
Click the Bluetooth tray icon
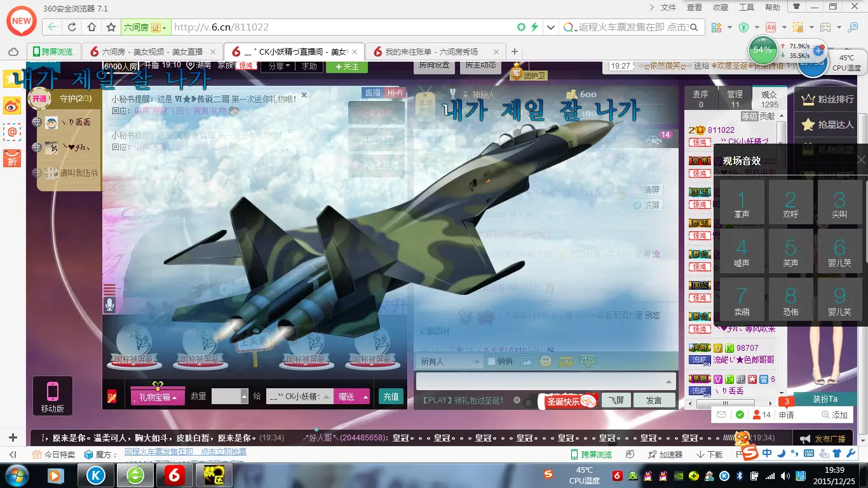[740, 475]
